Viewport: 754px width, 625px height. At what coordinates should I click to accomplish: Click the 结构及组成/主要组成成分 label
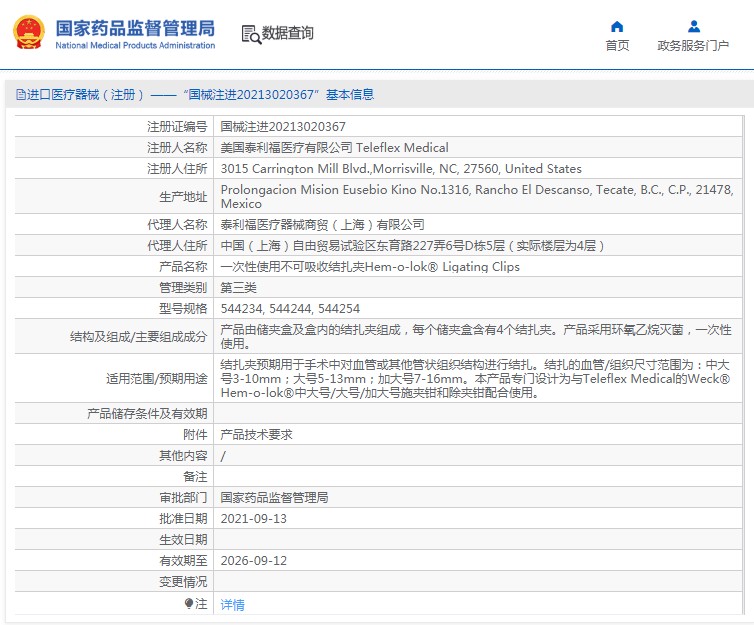click(138, 337)
